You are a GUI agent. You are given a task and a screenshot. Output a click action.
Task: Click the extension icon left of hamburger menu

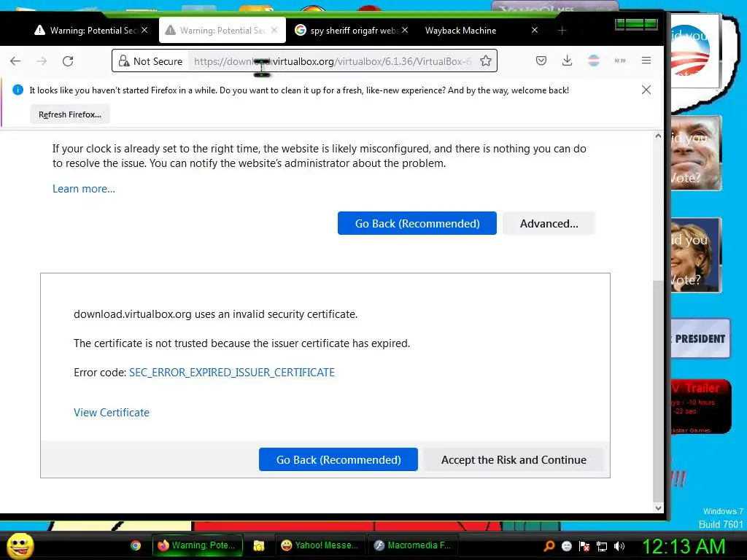coord(620,61)
